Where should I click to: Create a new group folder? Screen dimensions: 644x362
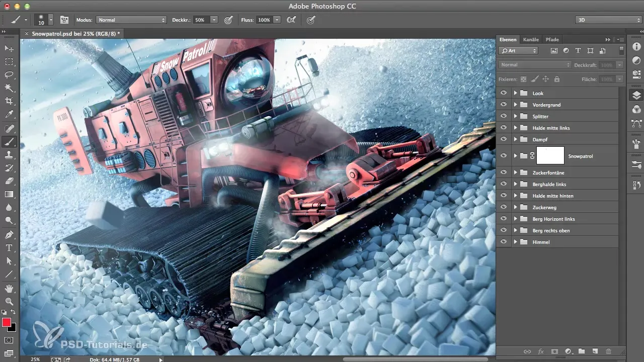(582, 351)
